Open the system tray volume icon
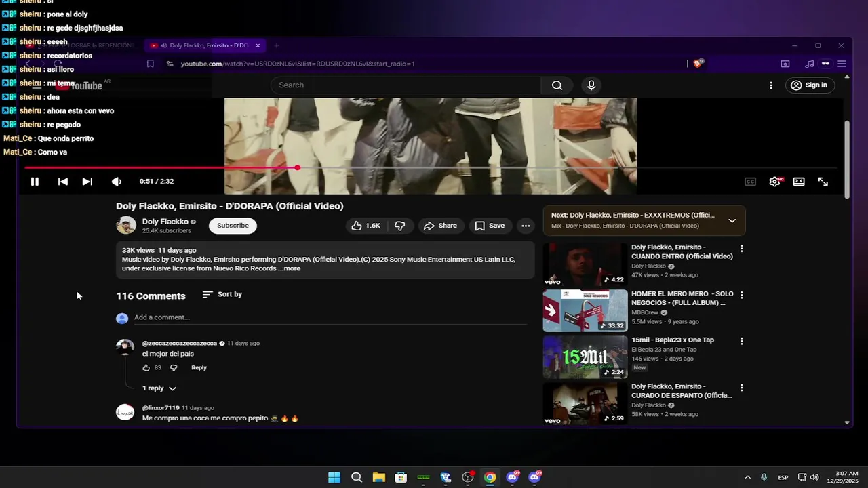This screenshot has height=488, width=868. tap(814, 477)
